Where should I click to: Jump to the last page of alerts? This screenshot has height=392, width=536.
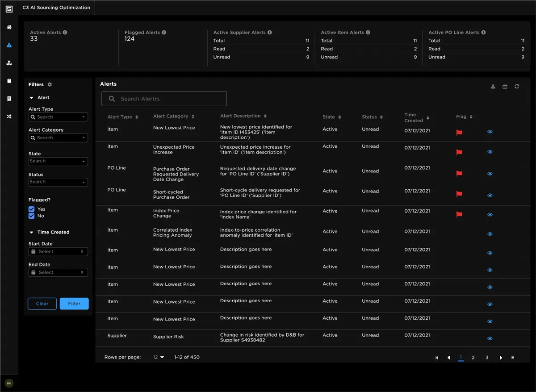pos(513,358)
